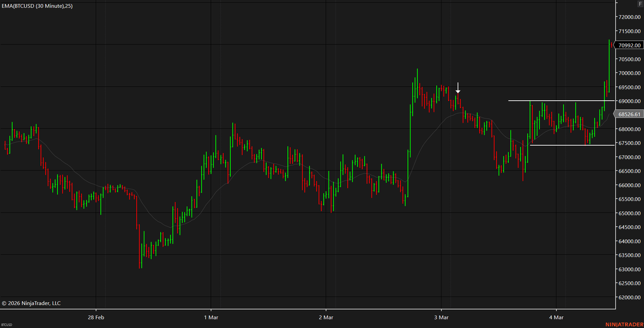
Task: Click the 62500.00 price axis label
Action: [630, 284]
